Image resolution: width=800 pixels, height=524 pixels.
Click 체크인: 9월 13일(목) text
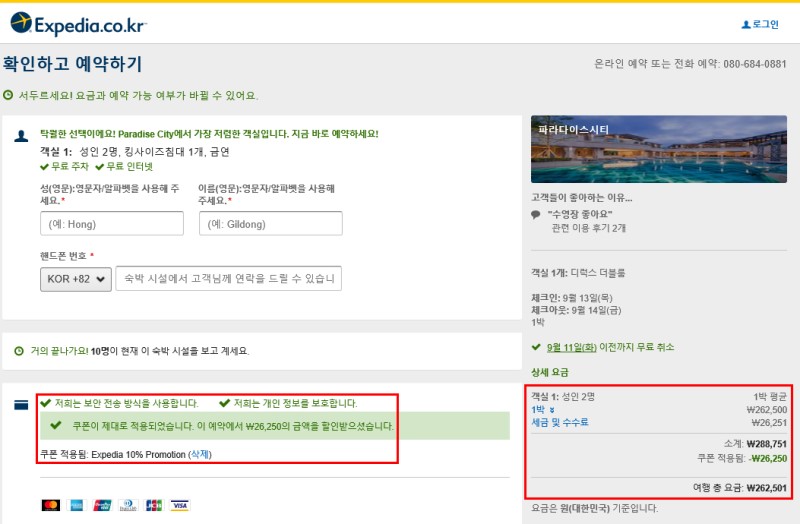(x=572, y=298)
